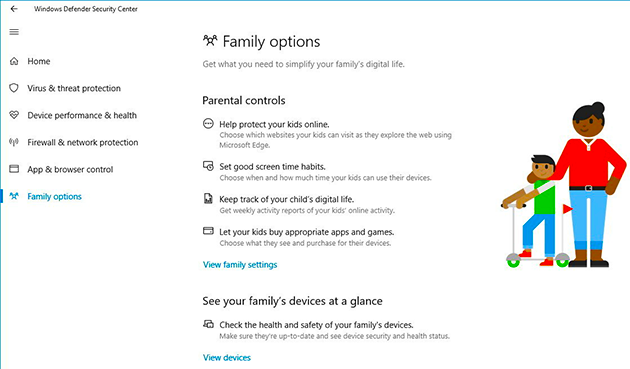Image resolution: width=630 pixels, height=369 pixels.
Task: Click 'See your family's devices at a glance' heading
Action: pyautogui.click(x=292, y=301)
